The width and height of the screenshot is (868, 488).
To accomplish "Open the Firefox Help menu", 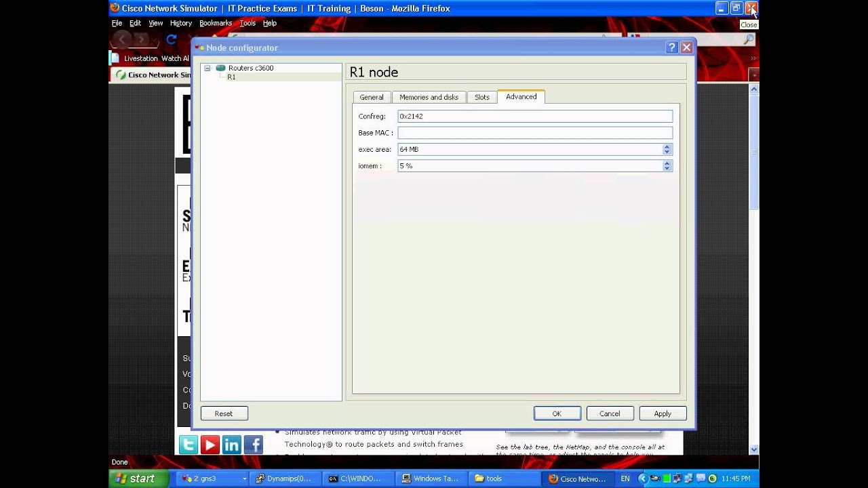I will coord(270,23).
